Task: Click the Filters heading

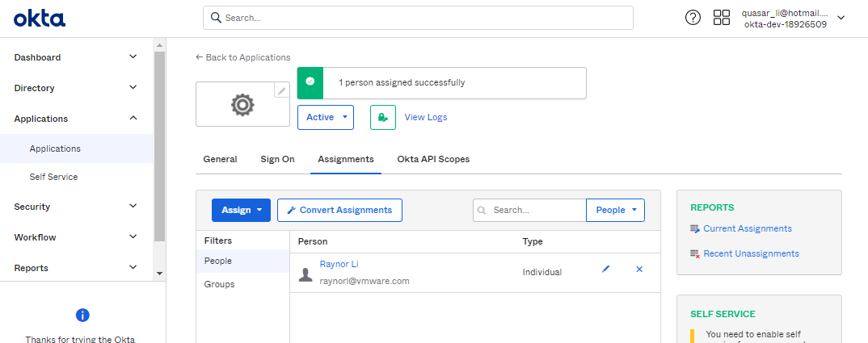Action: point(218,241)
